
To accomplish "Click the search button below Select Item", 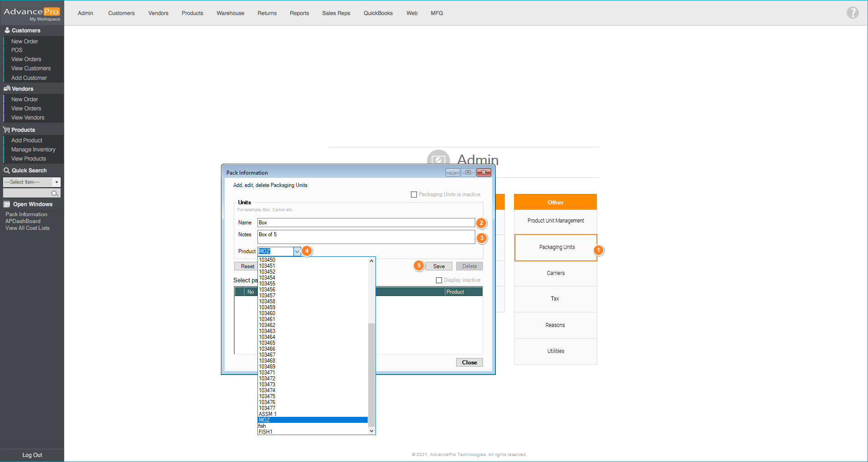I will [55, 193].
